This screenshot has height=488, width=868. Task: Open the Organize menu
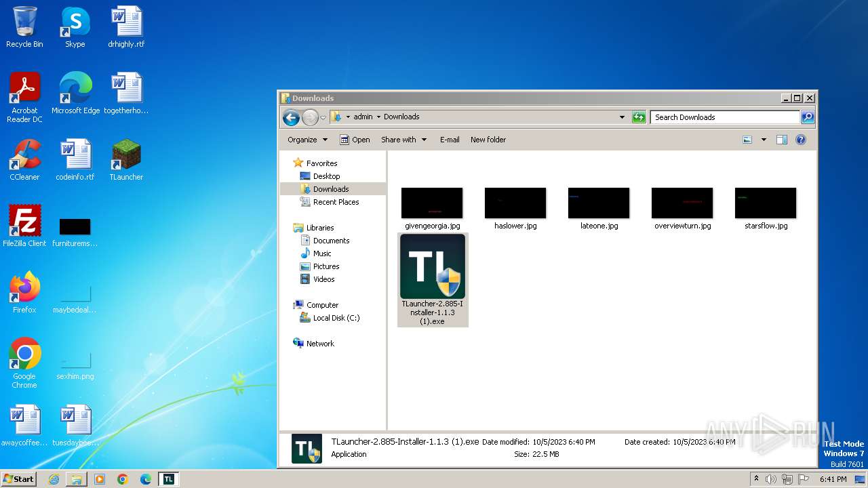[x=307, y=140]
